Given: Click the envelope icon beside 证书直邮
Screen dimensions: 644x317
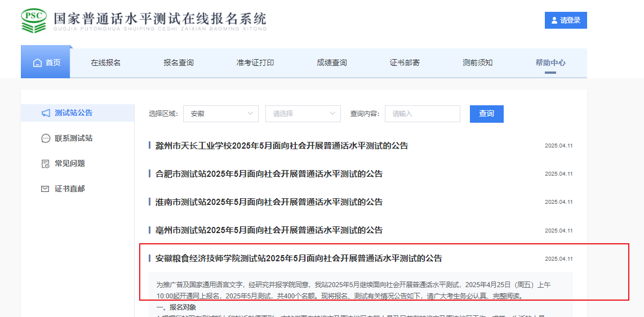Looking at the screenshot, I should [45, 189].
